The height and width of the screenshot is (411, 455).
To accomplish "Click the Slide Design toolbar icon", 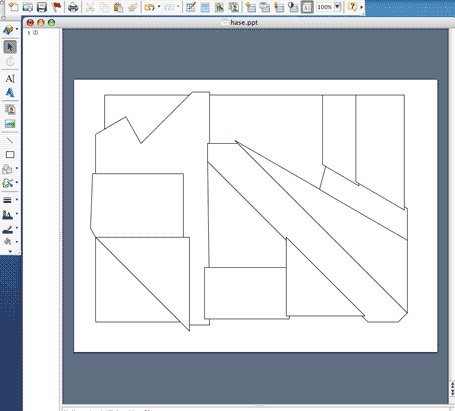I will coord(279,7).
